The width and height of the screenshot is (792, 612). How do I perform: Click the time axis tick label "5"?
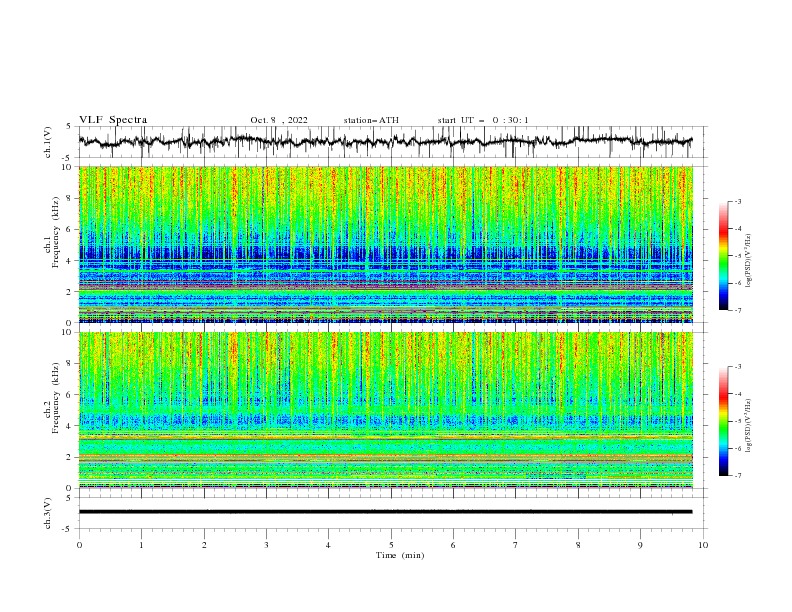pyautogui.click(x=391, y=545)
